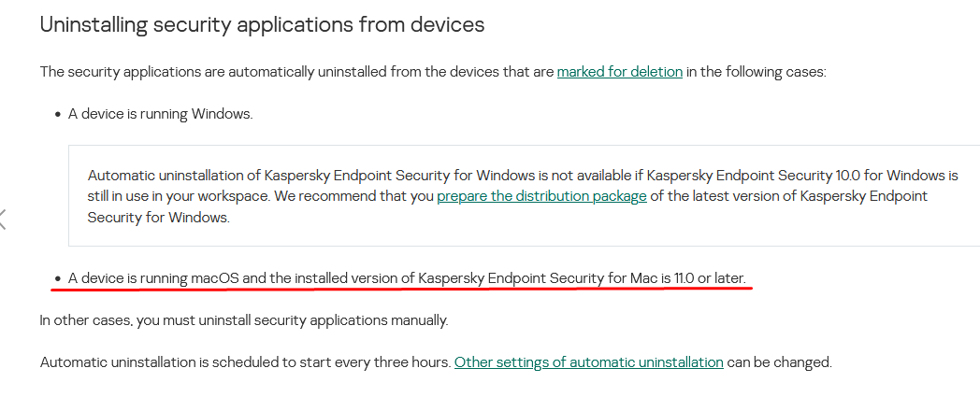Follow the "prepare the distribution package" link
The image size is (980, 411).
[541, 196]
